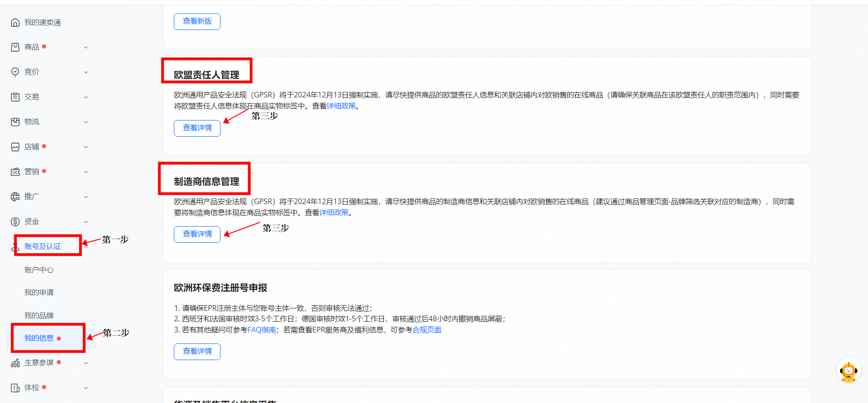Click the 营销 coupon icon
The height and width of the screenshot is (403, 868).
click(15, 172)
